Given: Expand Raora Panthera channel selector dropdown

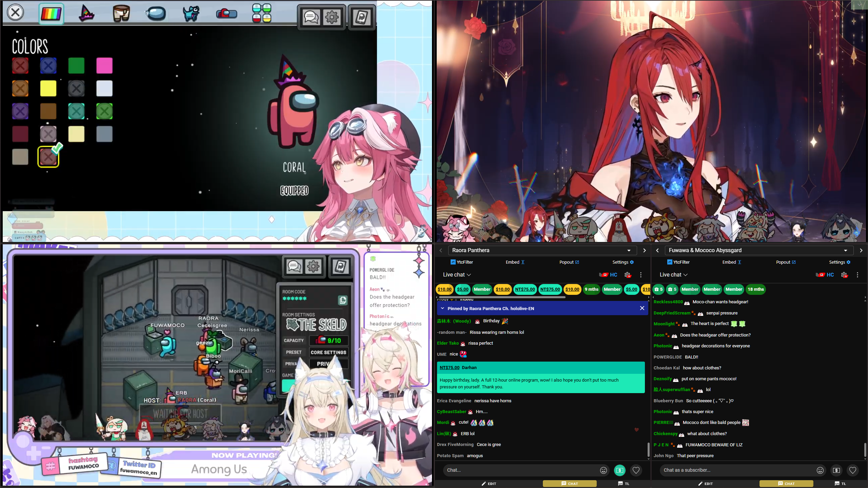Looking at the screenshot, I should (x=629, y=250).
